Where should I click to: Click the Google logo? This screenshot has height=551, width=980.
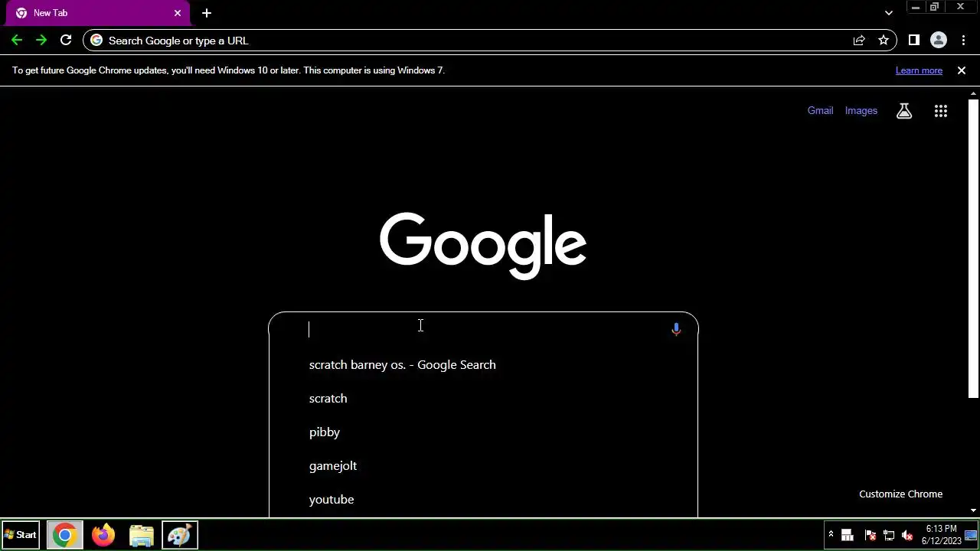click(483, 246)
